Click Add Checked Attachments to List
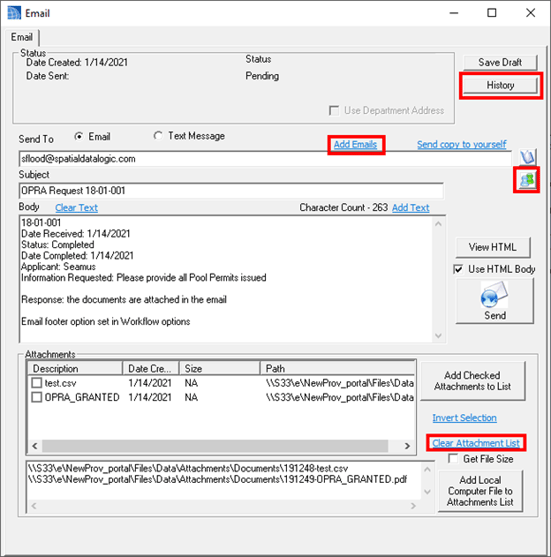This screenshot has width=551, height=557. coord(472,381)
